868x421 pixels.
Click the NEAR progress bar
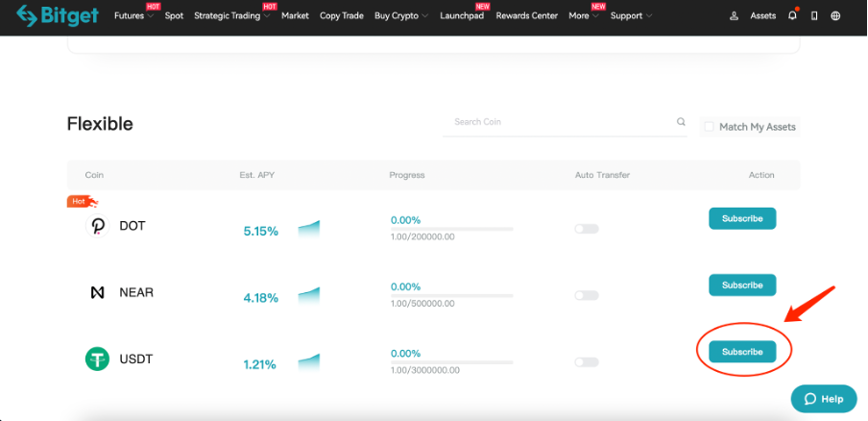tap(451, 295)
